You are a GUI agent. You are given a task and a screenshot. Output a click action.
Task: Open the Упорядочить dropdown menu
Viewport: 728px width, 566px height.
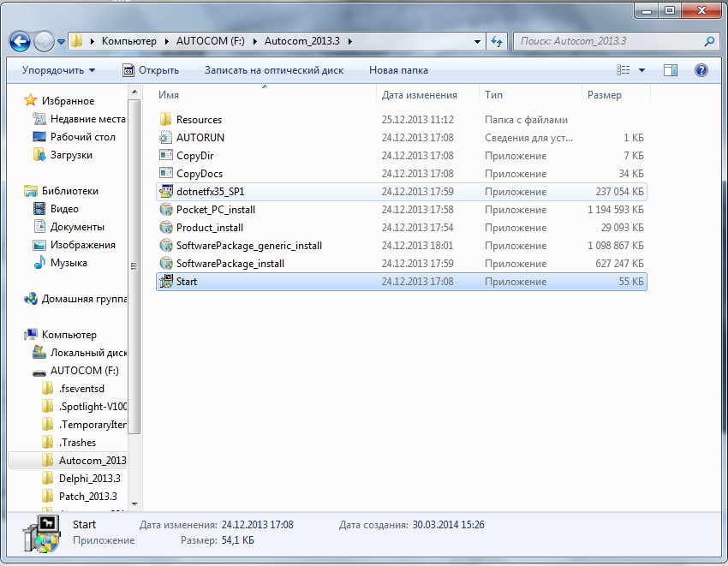[x=58, y=70]
